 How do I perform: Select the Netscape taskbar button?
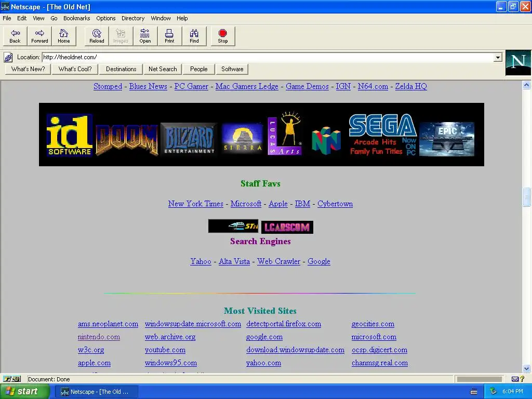click(x=97, y=392)
